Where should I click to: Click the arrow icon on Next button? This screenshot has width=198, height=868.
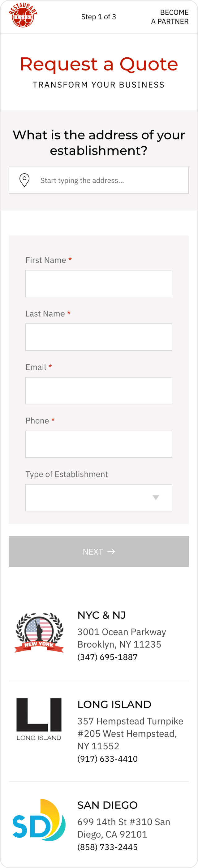[111, 551]
